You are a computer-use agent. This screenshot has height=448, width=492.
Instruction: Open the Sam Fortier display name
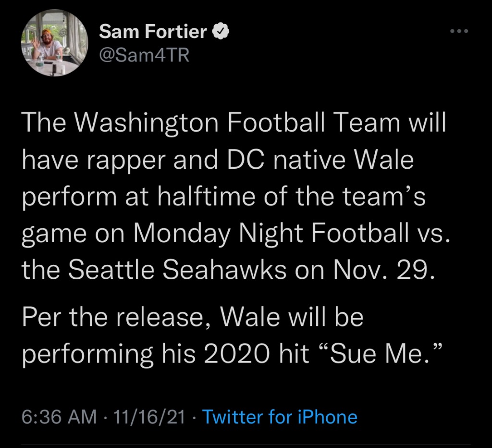point(153,31)
